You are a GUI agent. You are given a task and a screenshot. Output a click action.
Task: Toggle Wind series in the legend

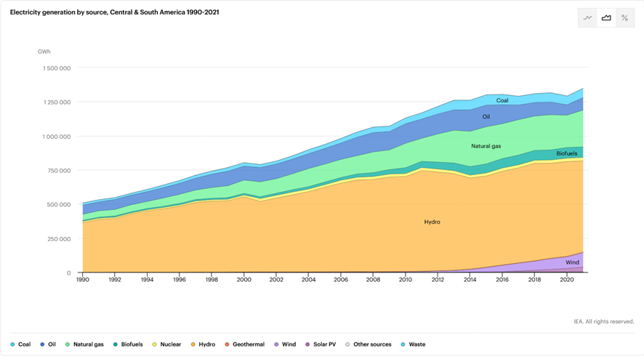tap(285, 344)
